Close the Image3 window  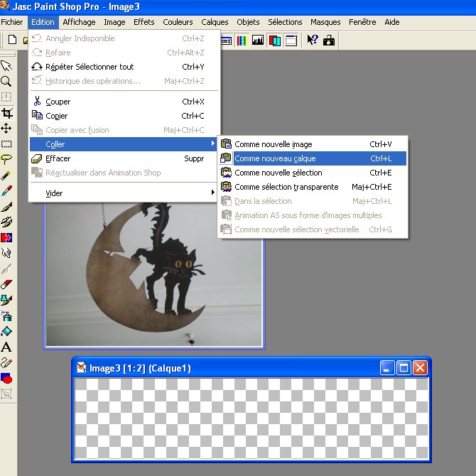420,368
